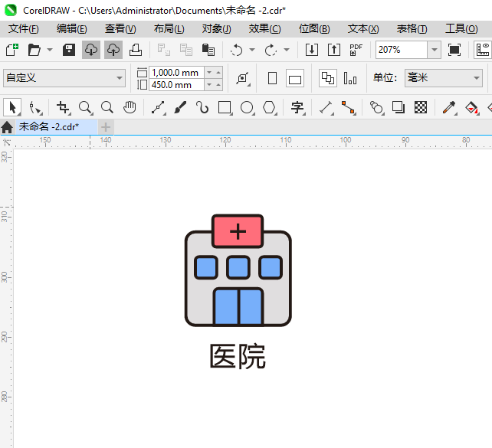The width and height of the screenshot is (492, 448).
Task: Switch to the 未命名 -2.cdr document tab
Action: coord(57,127)
